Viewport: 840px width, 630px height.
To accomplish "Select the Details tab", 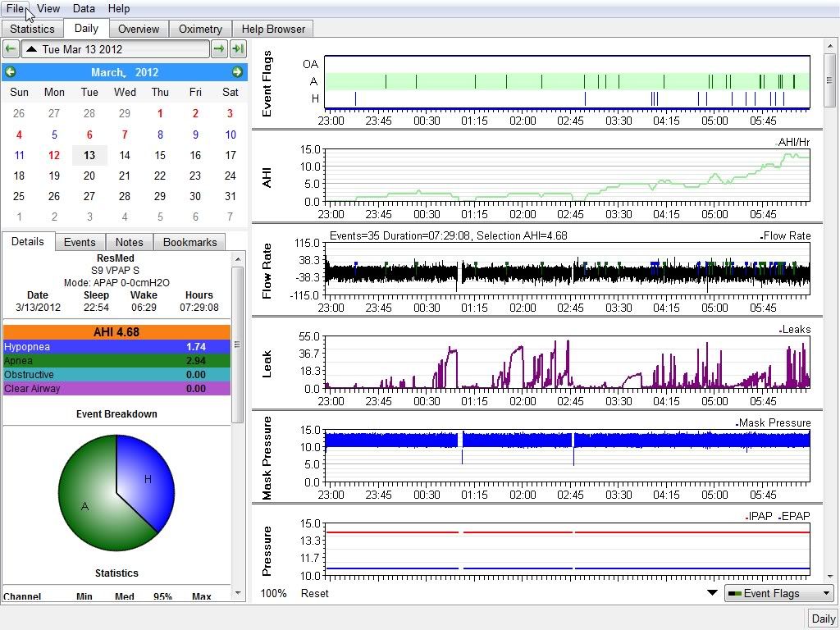I will pos(28,241).
